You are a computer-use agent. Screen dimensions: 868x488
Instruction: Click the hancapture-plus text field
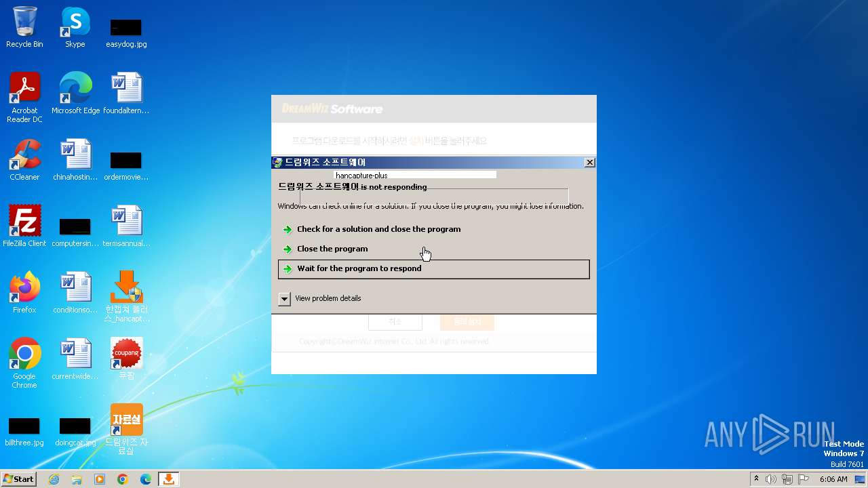(416, 176)
